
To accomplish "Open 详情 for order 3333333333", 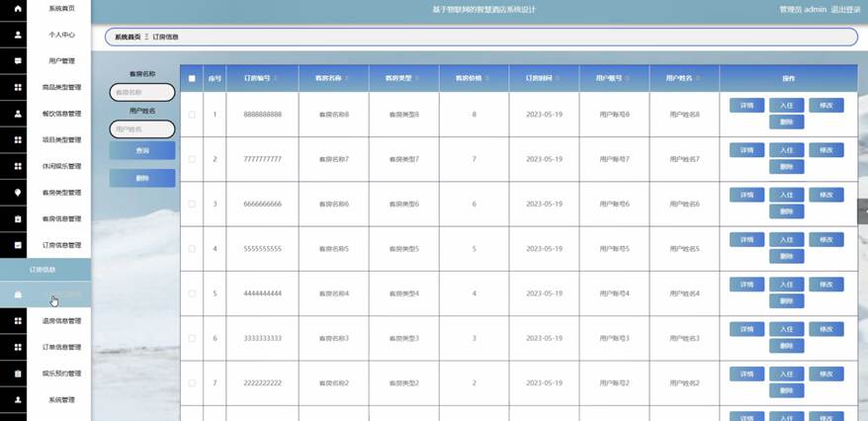I will tap(746, 329).
